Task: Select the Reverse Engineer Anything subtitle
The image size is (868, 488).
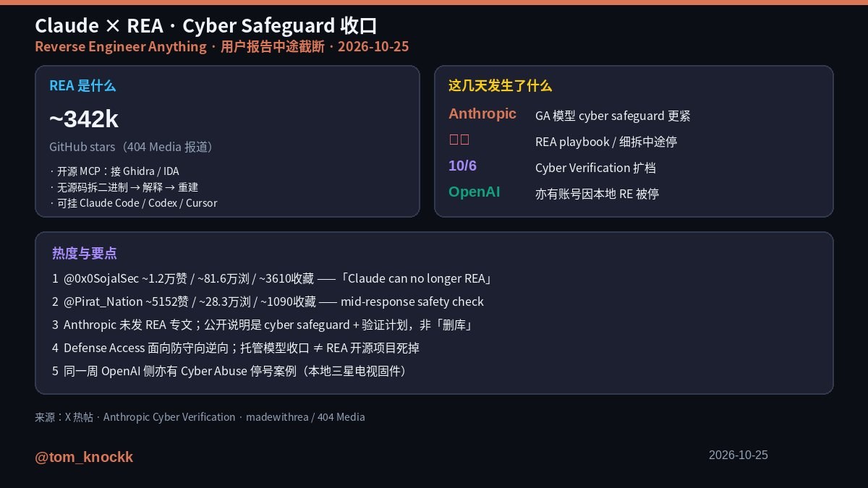Action: [120, 46]
